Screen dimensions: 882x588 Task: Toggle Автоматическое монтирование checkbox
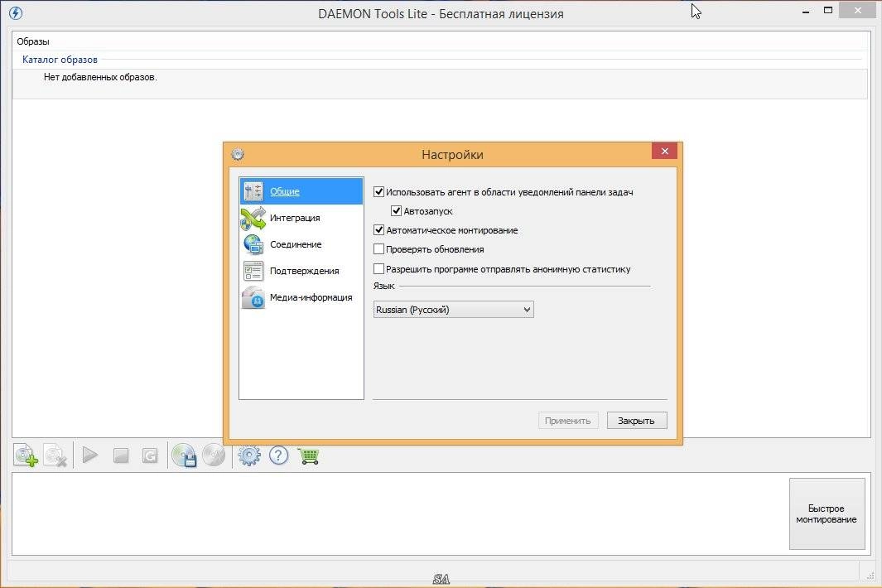pyautogui.click(x=379, y=230)
